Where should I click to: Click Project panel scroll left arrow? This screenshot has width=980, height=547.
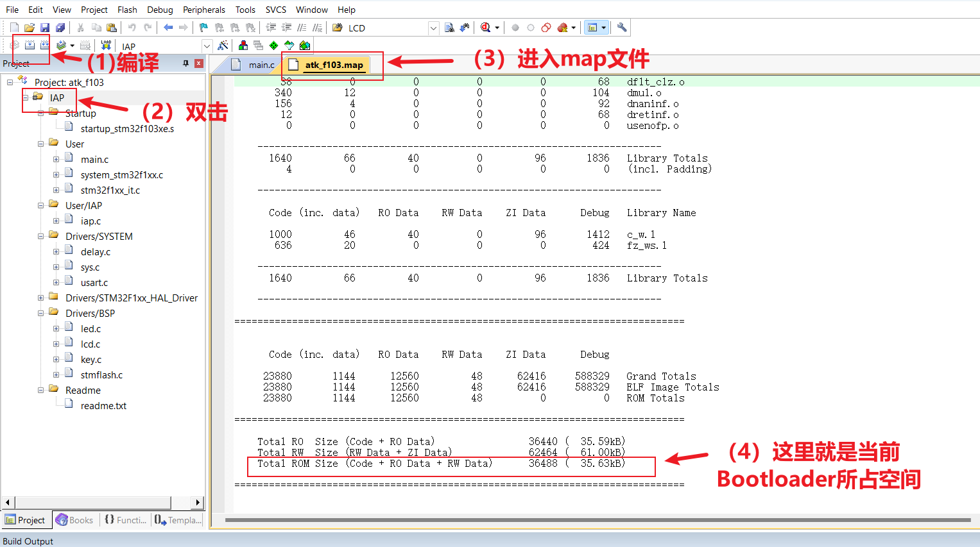click(7, 502)
